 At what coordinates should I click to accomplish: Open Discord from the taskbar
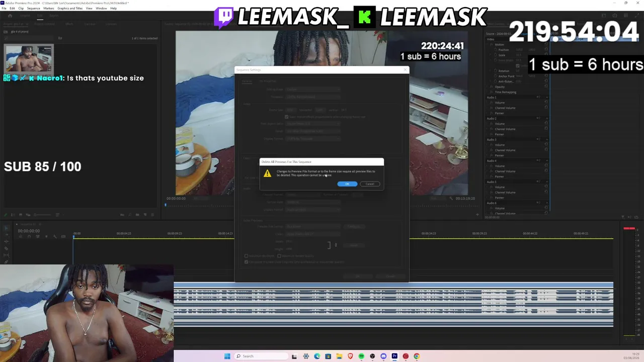click(383, 356)
